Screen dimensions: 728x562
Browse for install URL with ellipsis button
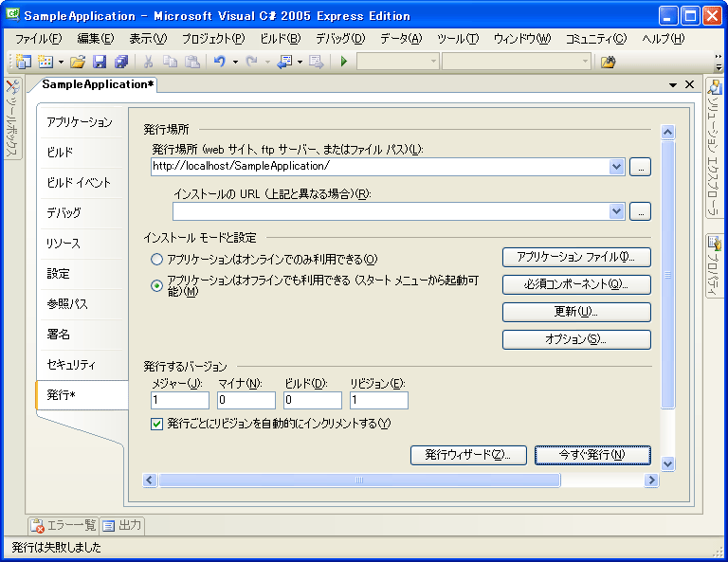640,211
